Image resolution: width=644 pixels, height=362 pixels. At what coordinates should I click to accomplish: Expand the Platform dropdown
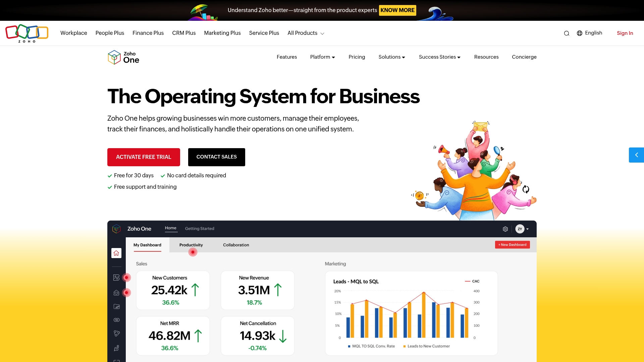tap(323, 57)
